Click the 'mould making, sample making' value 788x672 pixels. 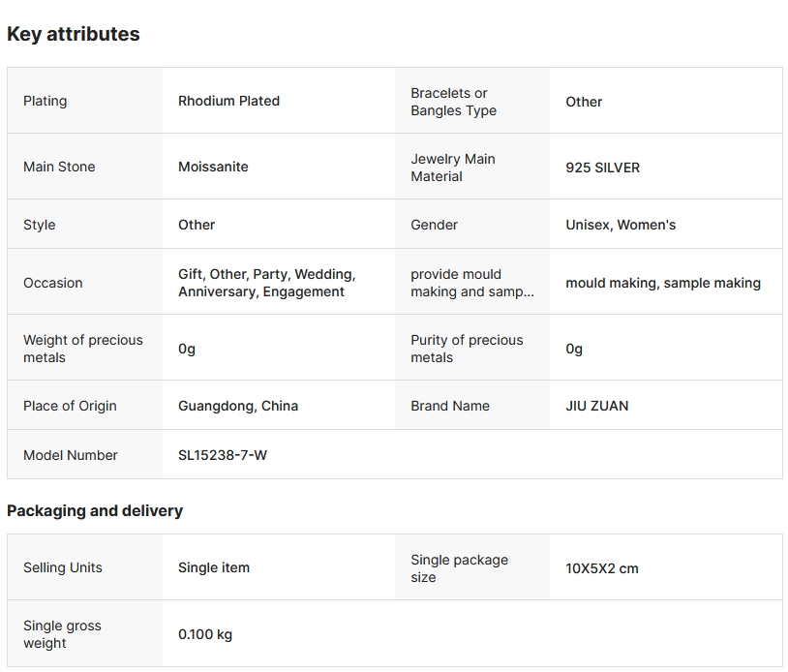[x=663, y=283]
